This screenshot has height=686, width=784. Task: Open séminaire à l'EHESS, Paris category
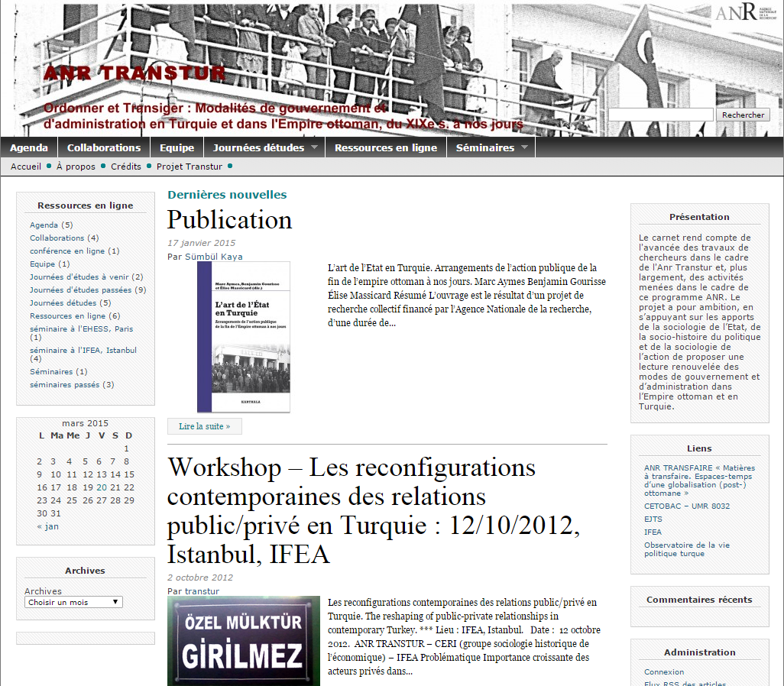82,329
